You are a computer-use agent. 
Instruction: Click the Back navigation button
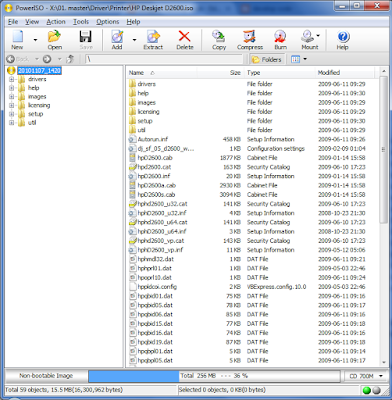coord(18,59)
